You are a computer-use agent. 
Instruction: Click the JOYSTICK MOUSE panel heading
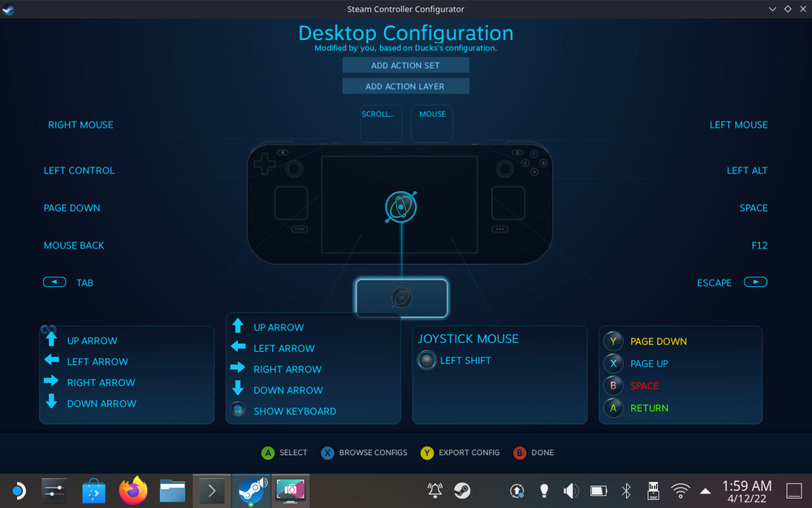click(x=469, y=338)
